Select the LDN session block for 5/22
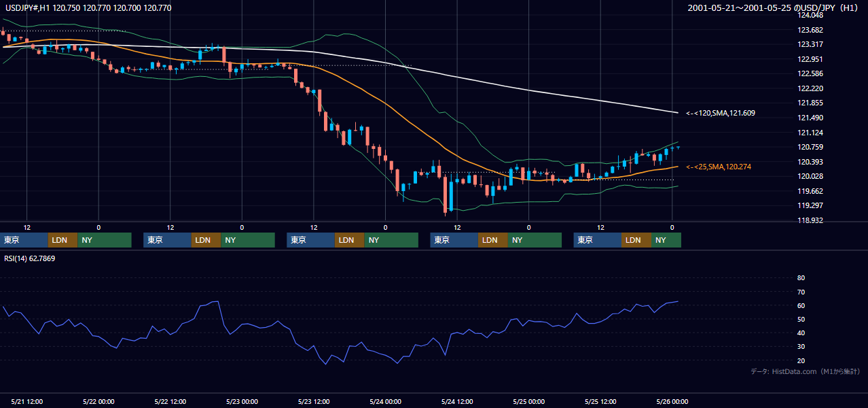 click(206, 240)
